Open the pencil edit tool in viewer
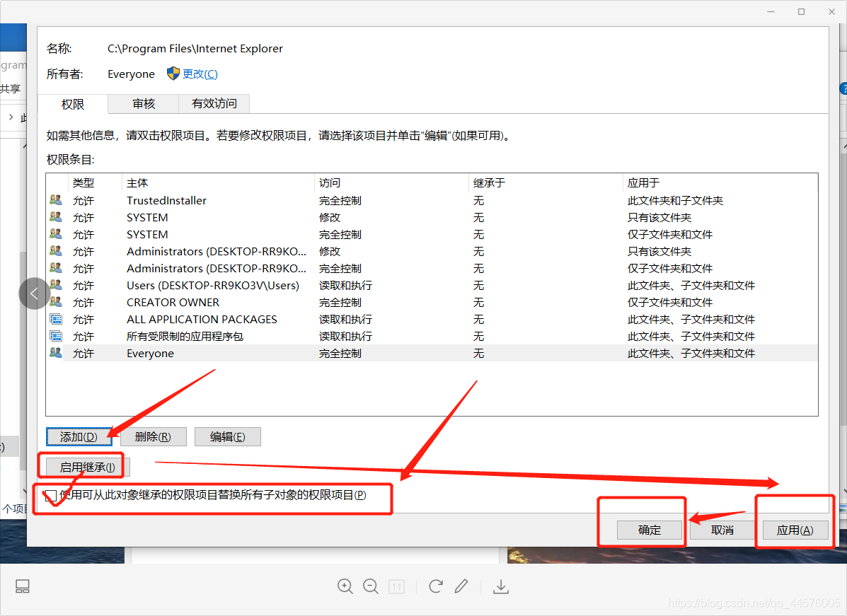This screenshot has height=616, width=847. (x=461, y=586)
